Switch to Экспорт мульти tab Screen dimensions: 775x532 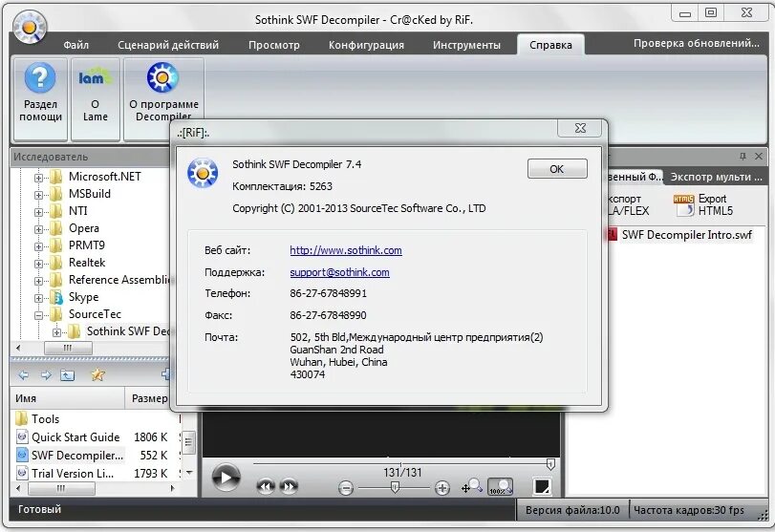tap(716, 177)
